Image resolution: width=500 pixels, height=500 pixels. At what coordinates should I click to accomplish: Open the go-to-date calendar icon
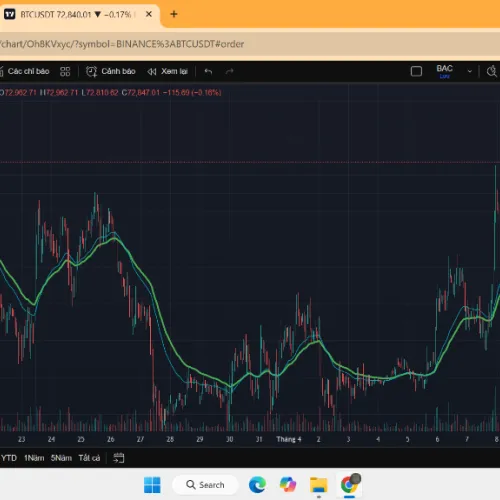tap(119, 458)
